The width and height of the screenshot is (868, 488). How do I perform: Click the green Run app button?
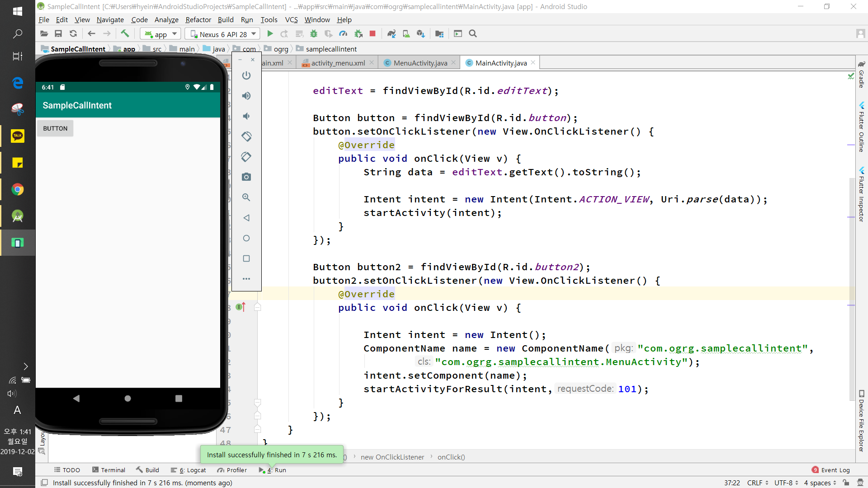coord(270,34)
